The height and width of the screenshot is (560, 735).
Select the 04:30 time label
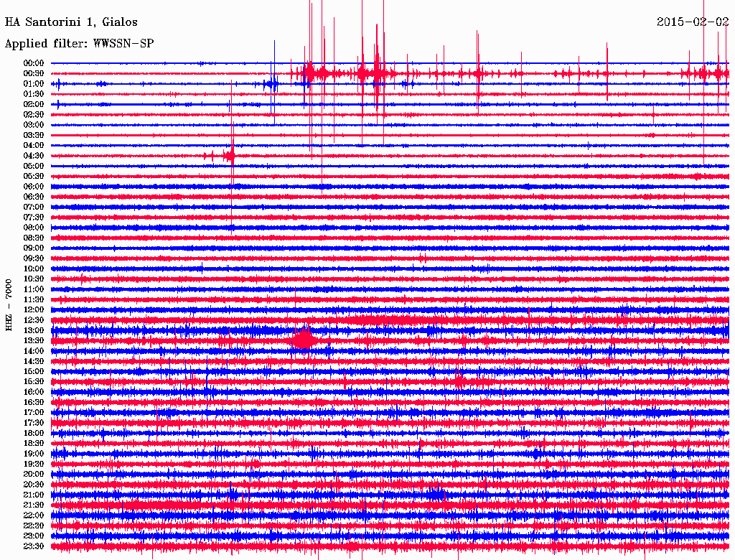point(34,156)
